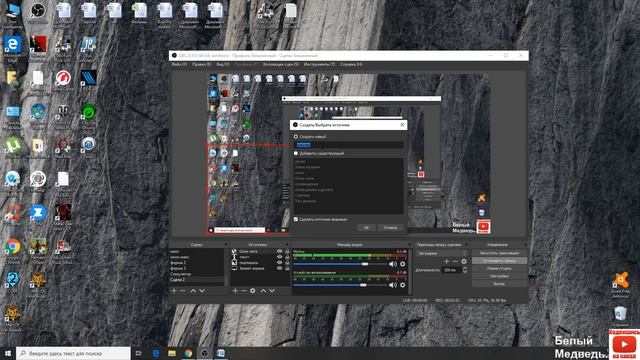Image resolution: width=640 pixels, height=360 pixels.
Task: Pop out the Sources dock panel
Action: 287,244
